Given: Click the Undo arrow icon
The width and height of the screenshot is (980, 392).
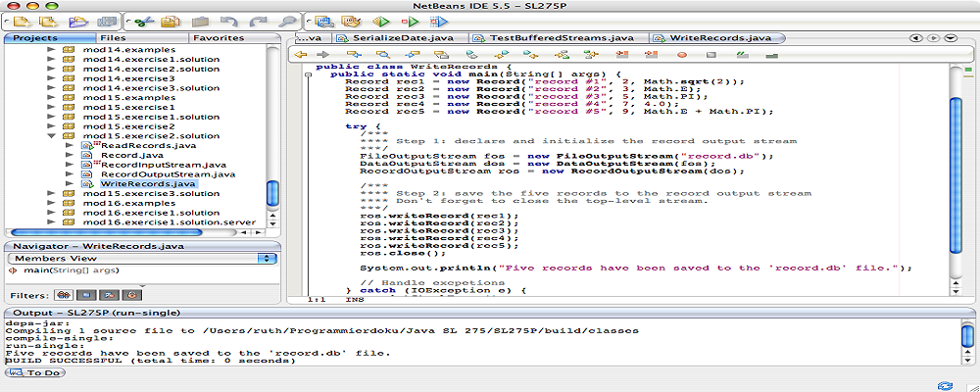Looking at the screenshot, I should point(228,22).
